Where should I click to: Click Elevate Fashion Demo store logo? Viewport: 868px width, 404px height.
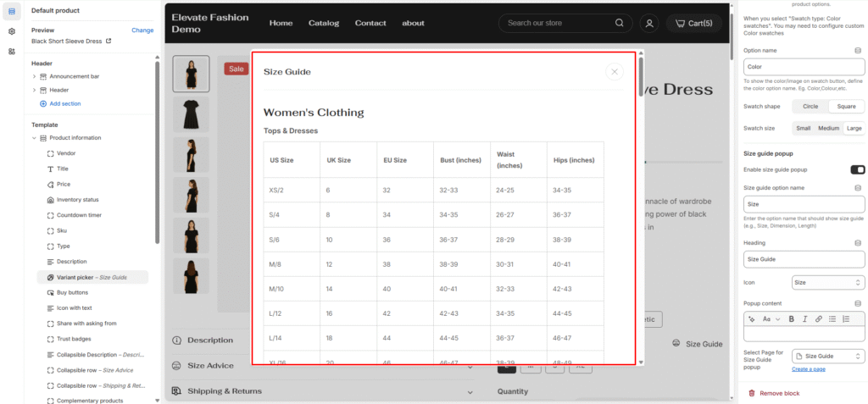click(x=210, y=23)
